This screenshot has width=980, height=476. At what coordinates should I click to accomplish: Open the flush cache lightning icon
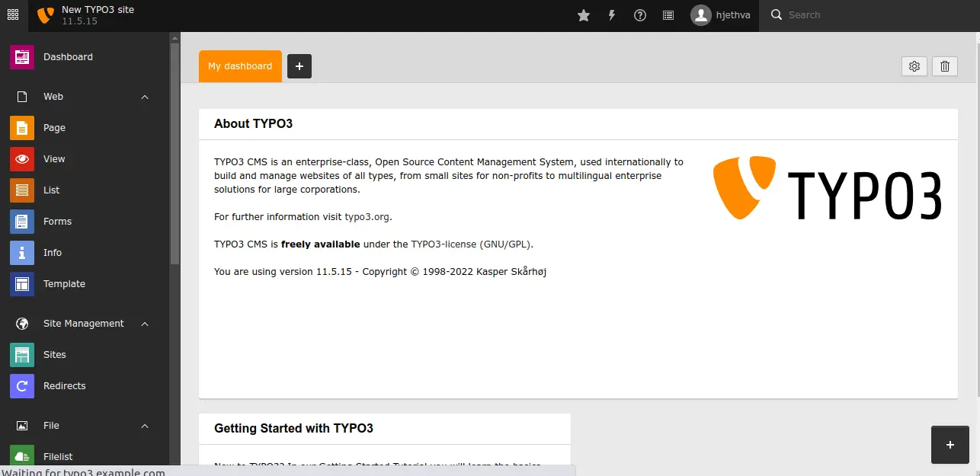pos(612,15)
